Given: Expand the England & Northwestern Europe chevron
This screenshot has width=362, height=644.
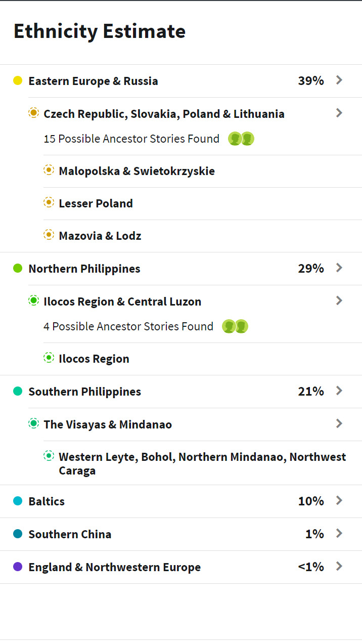Looking at the screenshot, I should point(339,566).
